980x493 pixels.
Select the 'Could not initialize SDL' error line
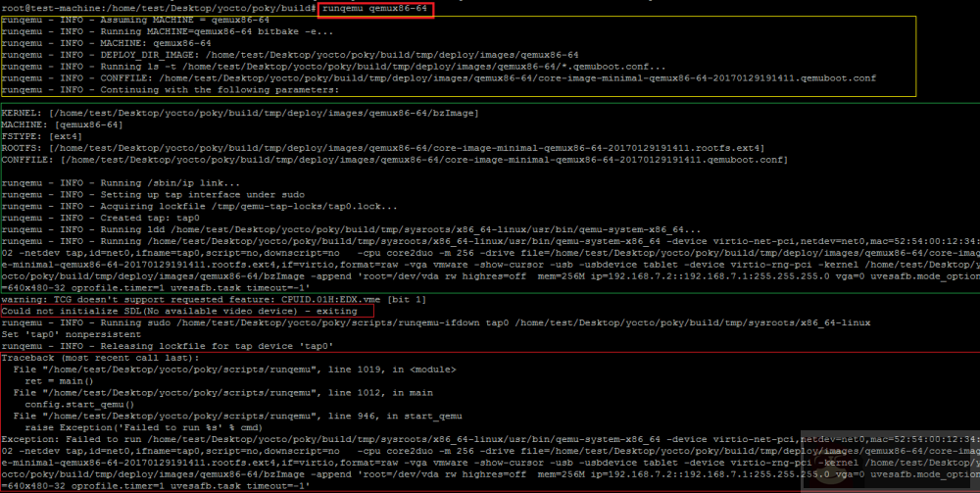point(179,311)
